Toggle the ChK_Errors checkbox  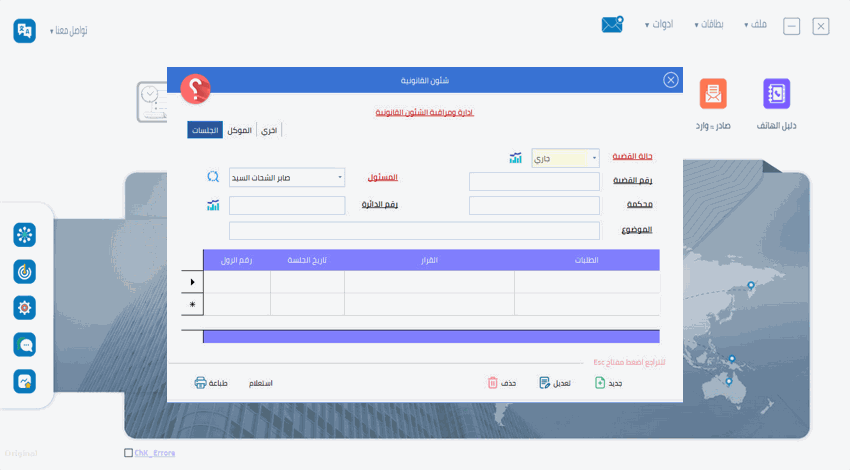pyautogui.click(x=128, y=453)
